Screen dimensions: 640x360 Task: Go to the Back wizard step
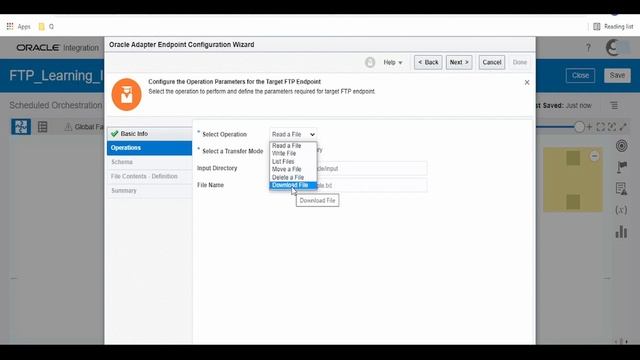[428, 62]
